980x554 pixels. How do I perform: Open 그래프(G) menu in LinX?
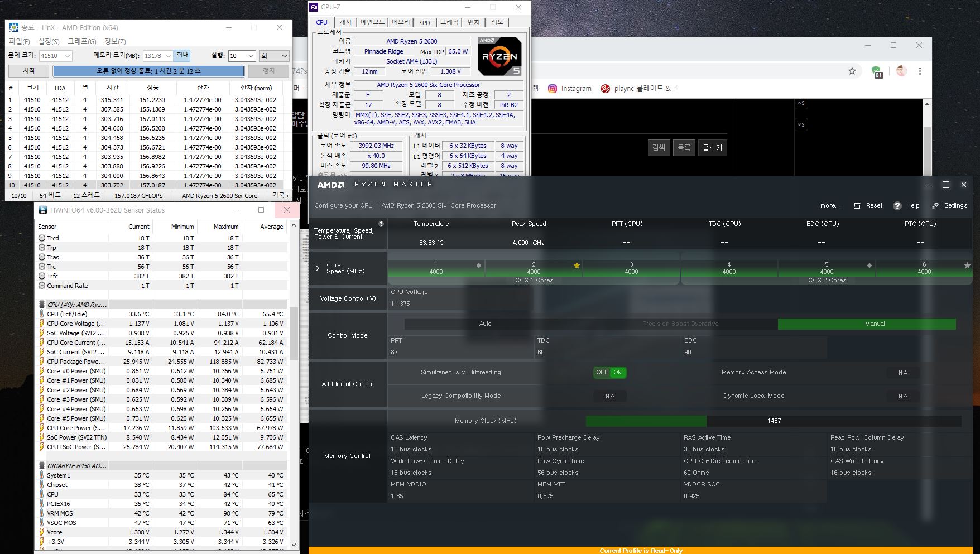coord(82,41)
